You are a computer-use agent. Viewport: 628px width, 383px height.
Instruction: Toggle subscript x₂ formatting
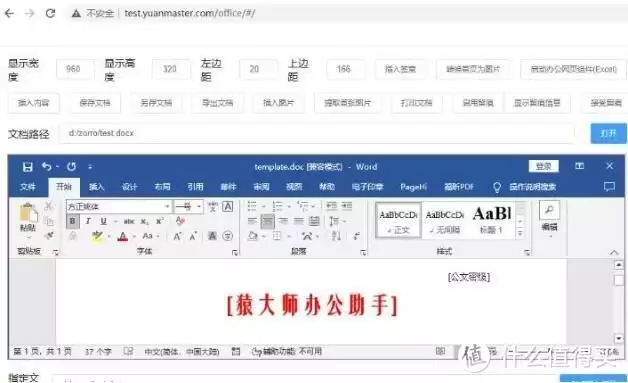point(145,221)
